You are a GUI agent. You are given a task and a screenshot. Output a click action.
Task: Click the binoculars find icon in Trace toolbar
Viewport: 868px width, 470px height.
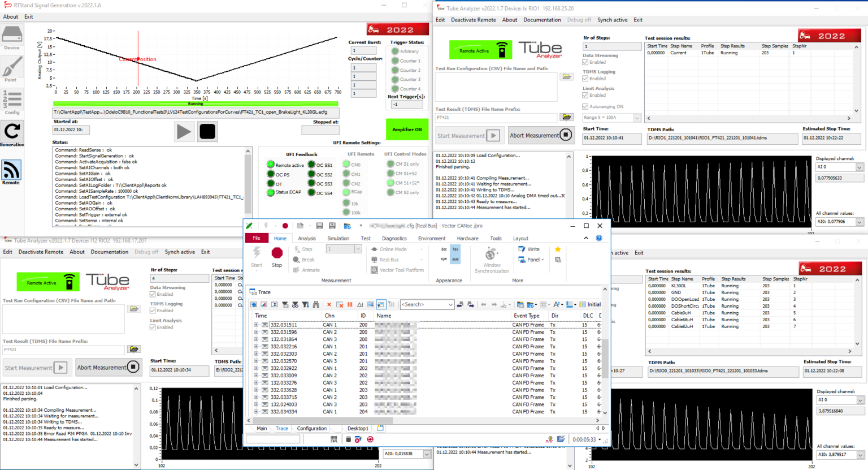tap(316, 305)
